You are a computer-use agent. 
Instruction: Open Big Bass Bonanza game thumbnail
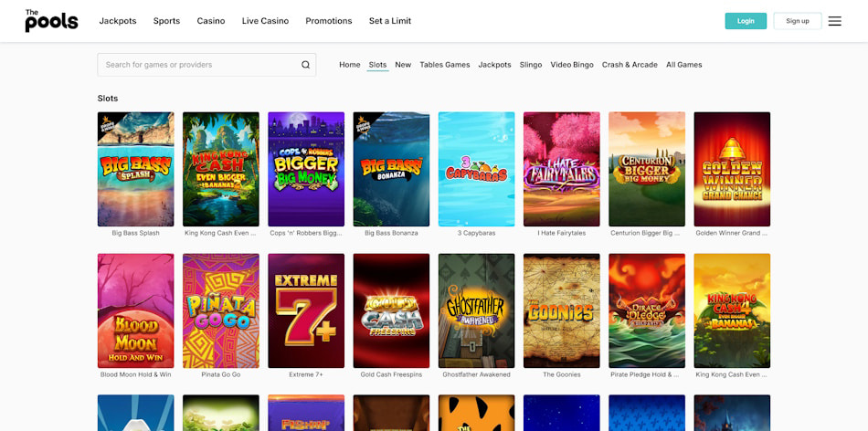point(391,169)
